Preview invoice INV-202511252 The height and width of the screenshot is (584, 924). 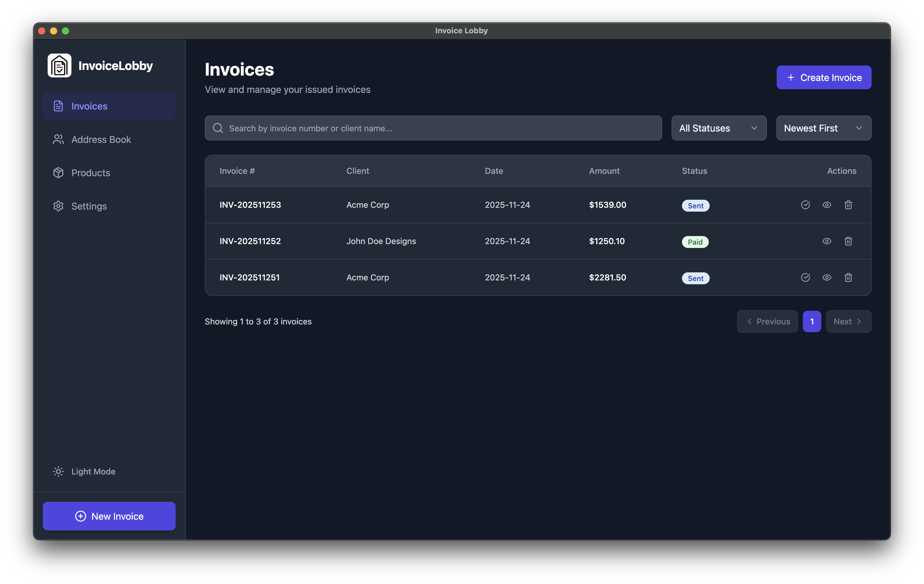coord(827,241)
